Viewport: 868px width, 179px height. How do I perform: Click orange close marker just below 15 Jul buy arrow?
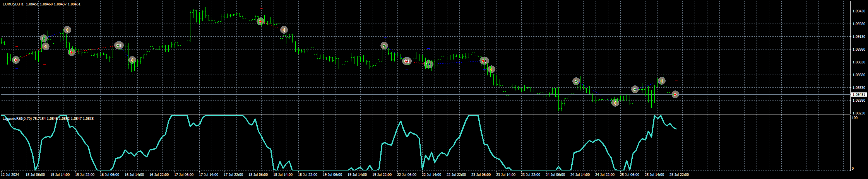click(x=46, y=46)
